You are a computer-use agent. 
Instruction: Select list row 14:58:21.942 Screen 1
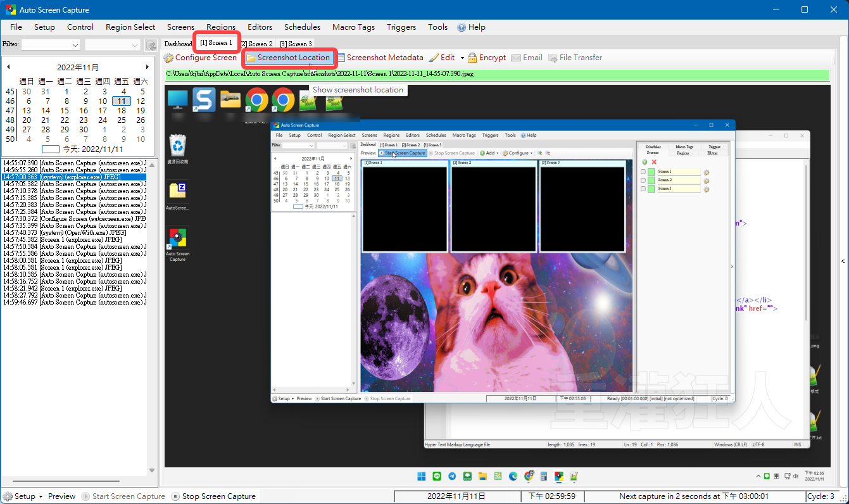click(x=73, y=288)
